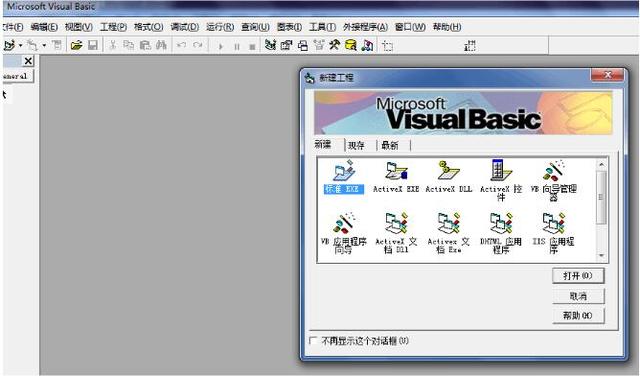This screenshot has height=377, width=640.
Task: Open the 工程(P) menu
Action: 113,27
